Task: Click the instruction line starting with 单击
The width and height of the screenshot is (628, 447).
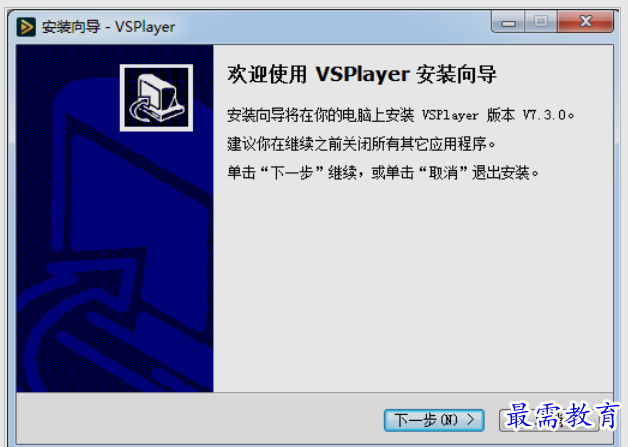Action: coord(383,173)
